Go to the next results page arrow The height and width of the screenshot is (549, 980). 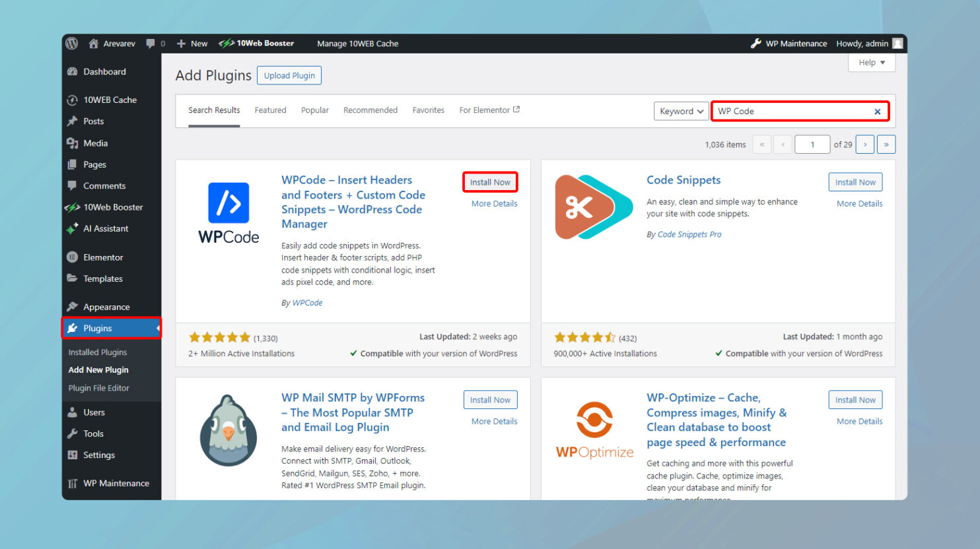tap(864, 145)
